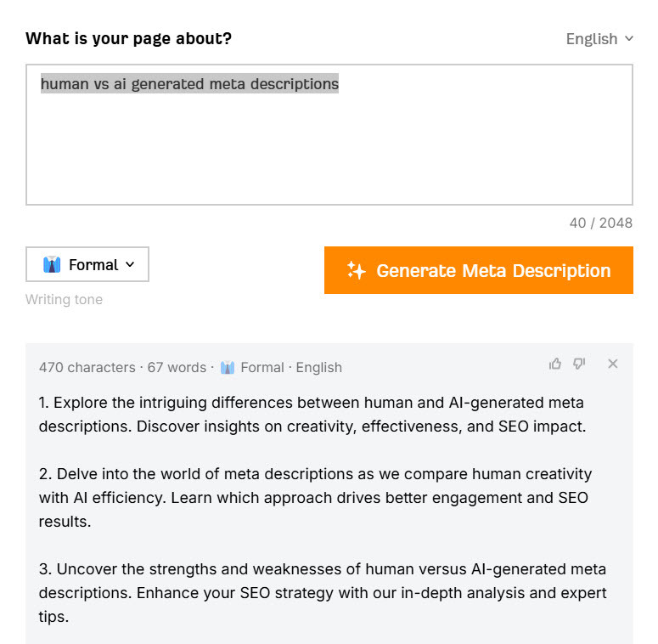Click the thumbs up icon
The image size is (658, 644).
[x=555, y=364]
